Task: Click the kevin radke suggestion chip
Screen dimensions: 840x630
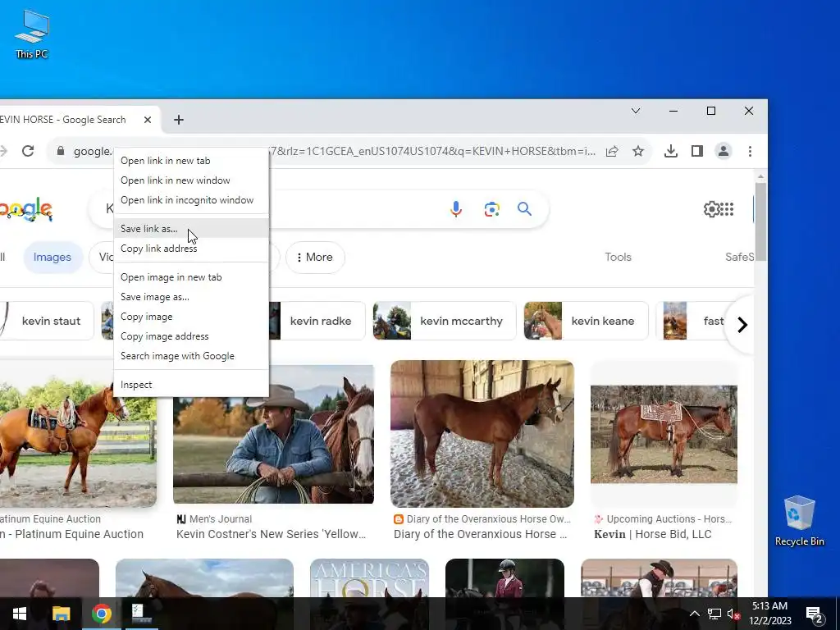Action: [317, 321]
